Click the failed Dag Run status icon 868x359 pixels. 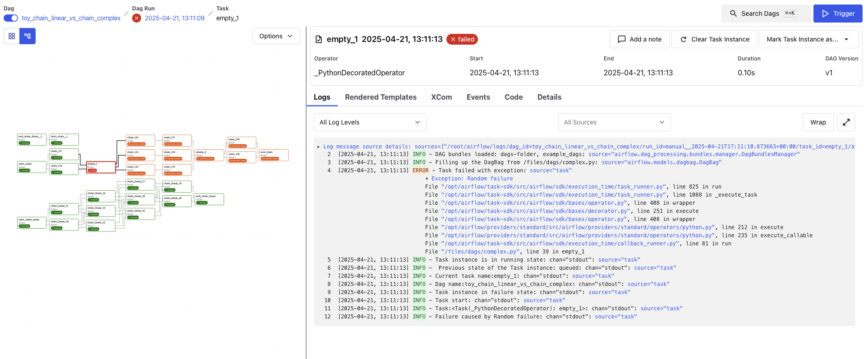click(x=137, y=18)
